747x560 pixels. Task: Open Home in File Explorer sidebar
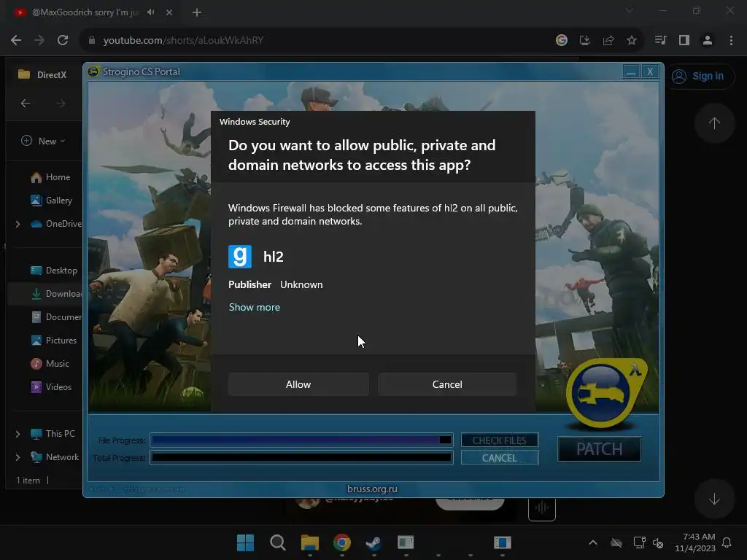pyautogui.click(x=50, y=177)
